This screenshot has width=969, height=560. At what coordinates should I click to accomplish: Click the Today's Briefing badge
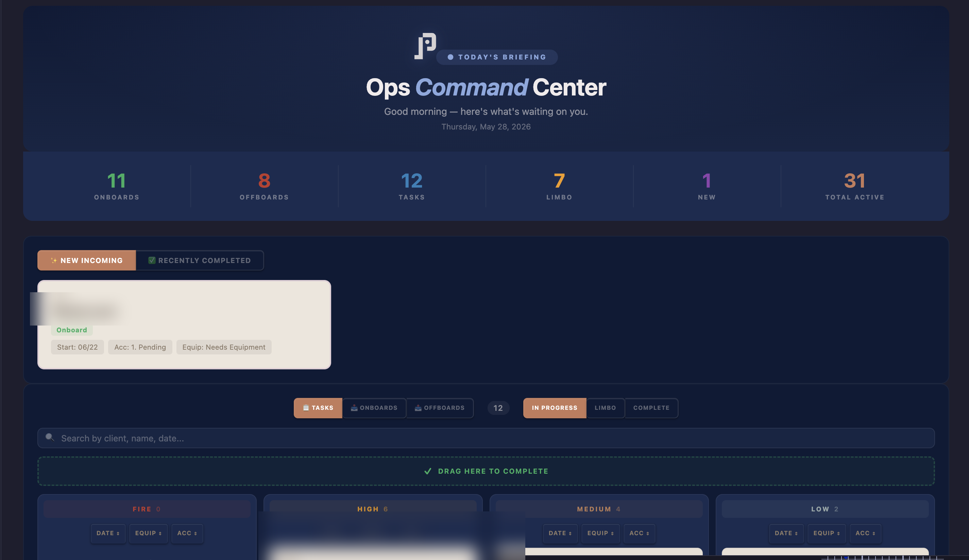[x=497, y=57]
